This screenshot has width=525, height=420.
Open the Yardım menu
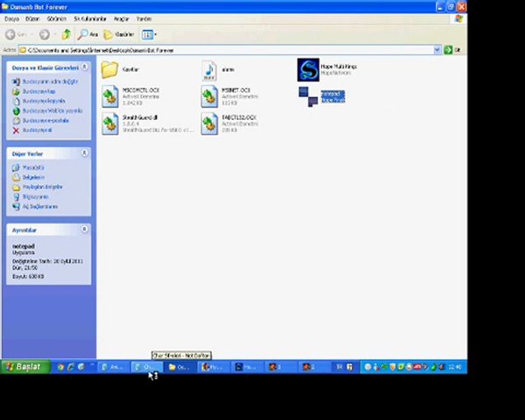tap(143, 19)
